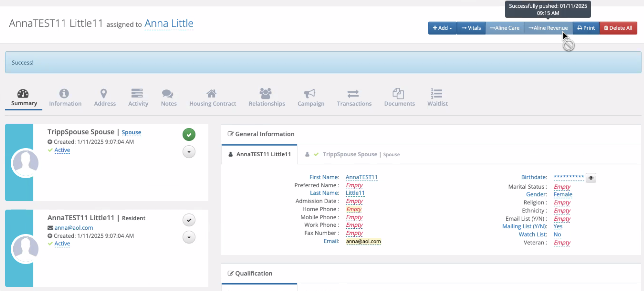This screenshot has width=644, height=291.
Task: Open the anna@aol.com email link on Resident card
Action: 73,228
